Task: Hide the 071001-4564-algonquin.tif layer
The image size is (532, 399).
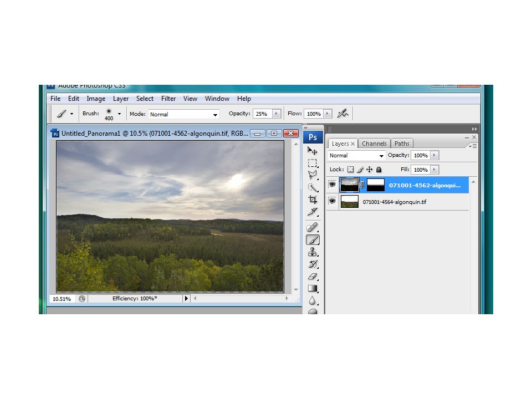Action: click(x=332, y=201)
